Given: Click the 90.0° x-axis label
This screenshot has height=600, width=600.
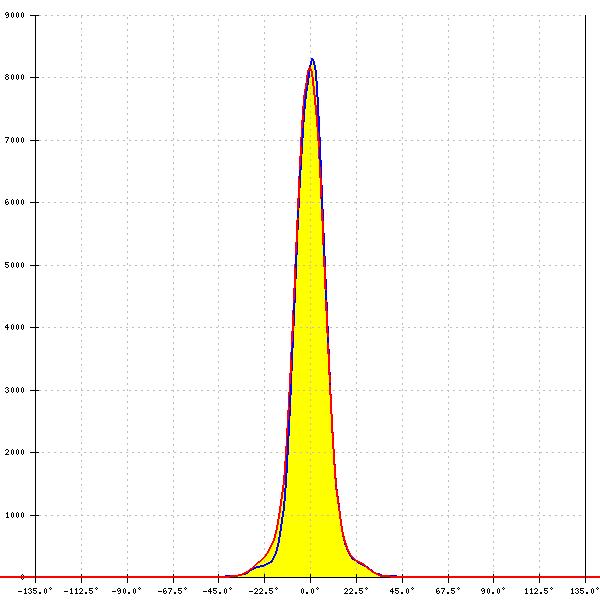Looking at the screenshot, I should pyautogui.click(x=493, y=591).
